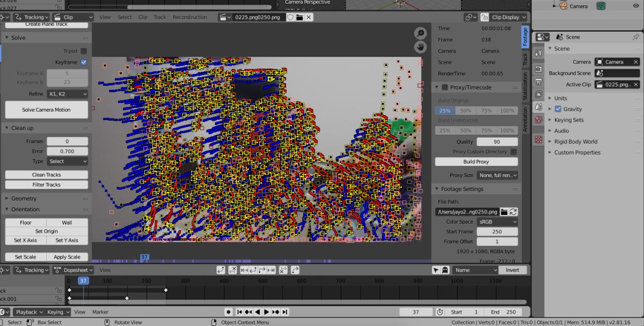Viewport: 644px width, 326px height.
Task: Jump to the last frame of playback
Action: (x=284, y=312)
